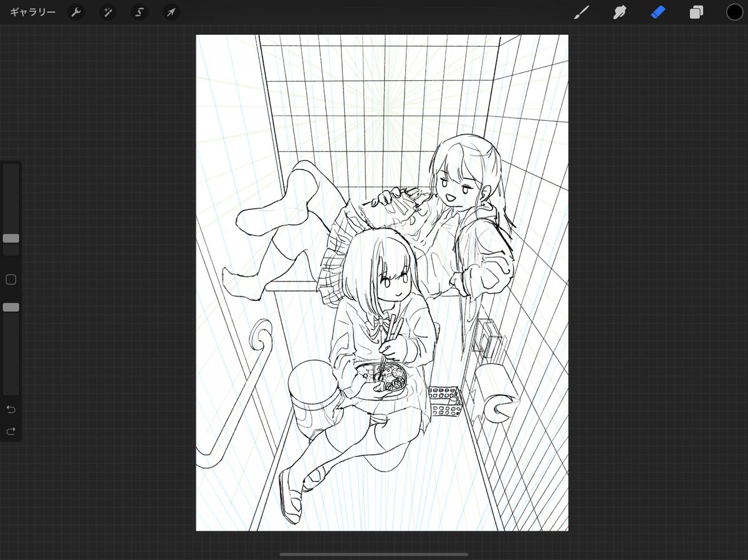748x560 pixels.
Task: Select the Smudge tool
Action: tap(620, 12)
